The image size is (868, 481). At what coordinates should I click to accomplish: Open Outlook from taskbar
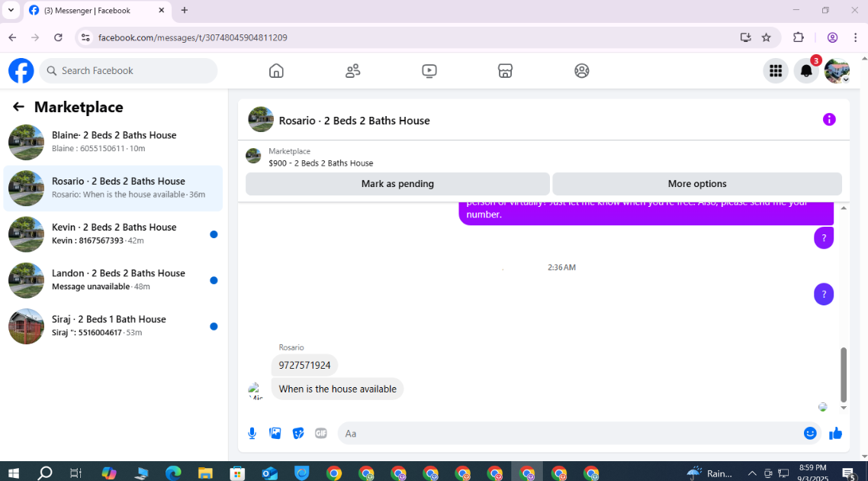pyautogui.click(x=269, y=473)
